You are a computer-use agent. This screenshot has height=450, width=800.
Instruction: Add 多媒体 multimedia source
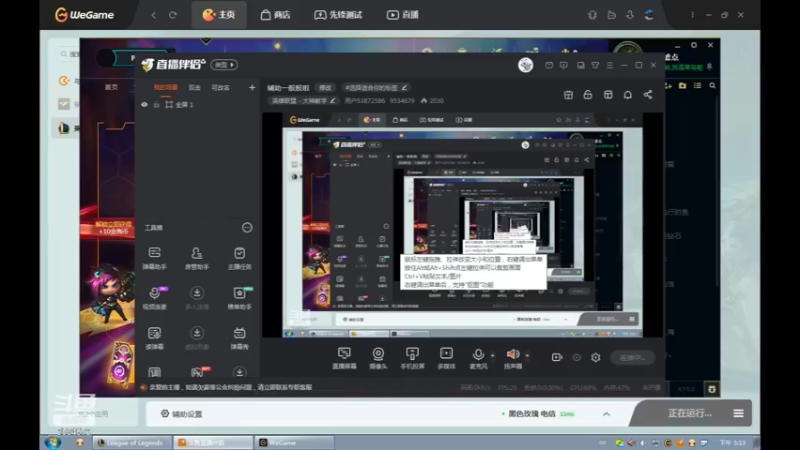coord(446,358)
